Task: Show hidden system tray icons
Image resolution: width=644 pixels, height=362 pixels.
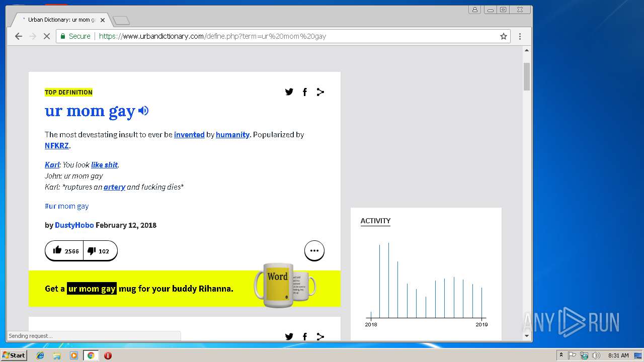Action: pyautogui.click(x=561, y=355)
